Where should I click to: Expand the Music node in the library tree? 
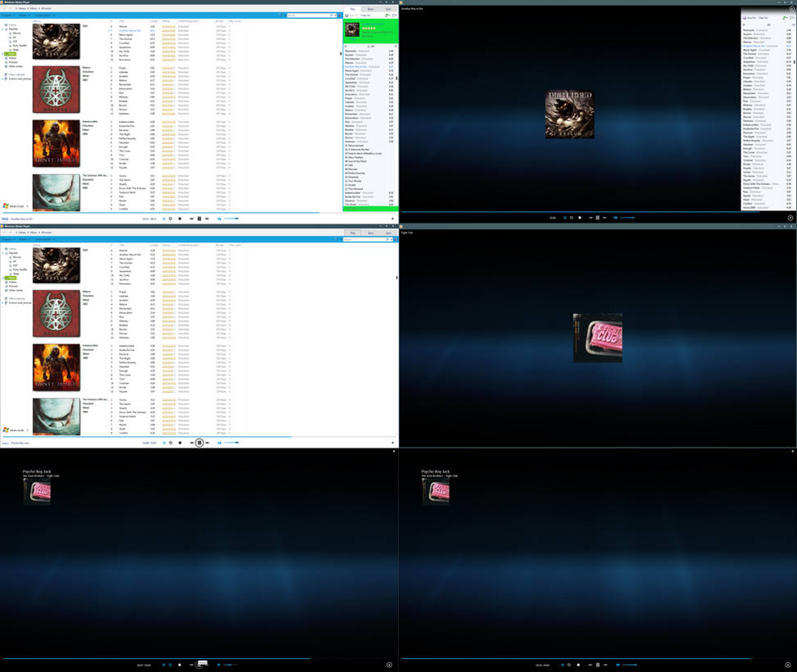2,54
